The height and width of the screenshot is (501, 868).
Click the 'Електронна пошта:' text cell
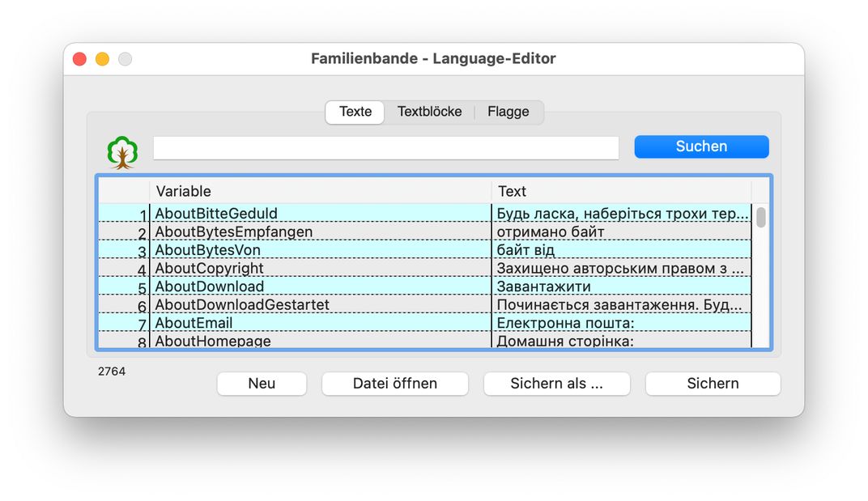point(620,323)
